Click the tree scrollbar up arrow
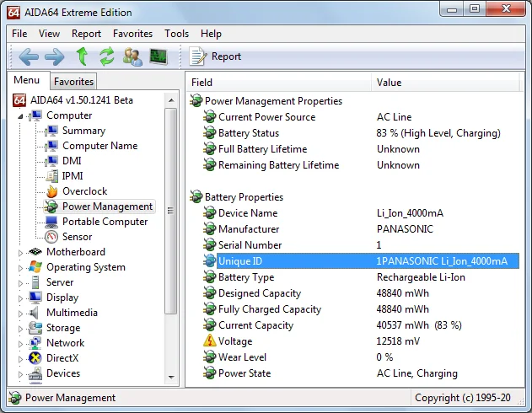 coord(171,100)
